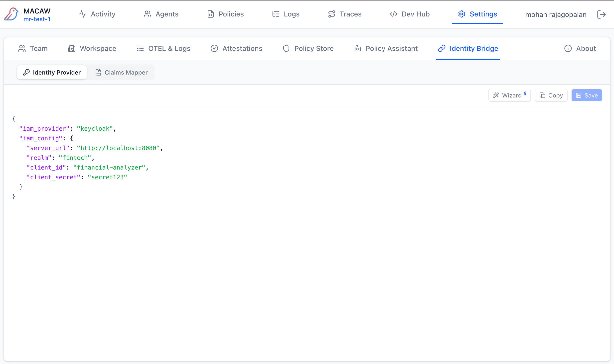The height and width of the screenshot is (364, 614).
Task: Click the logout arrow icon
Action: (x=601, y=14)
